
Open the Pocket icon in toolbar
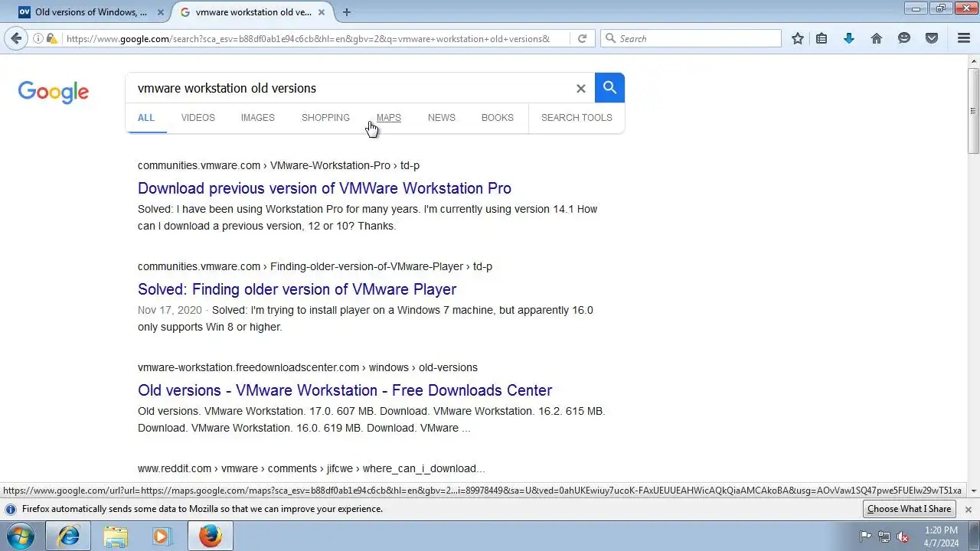(x=932, y=38)
